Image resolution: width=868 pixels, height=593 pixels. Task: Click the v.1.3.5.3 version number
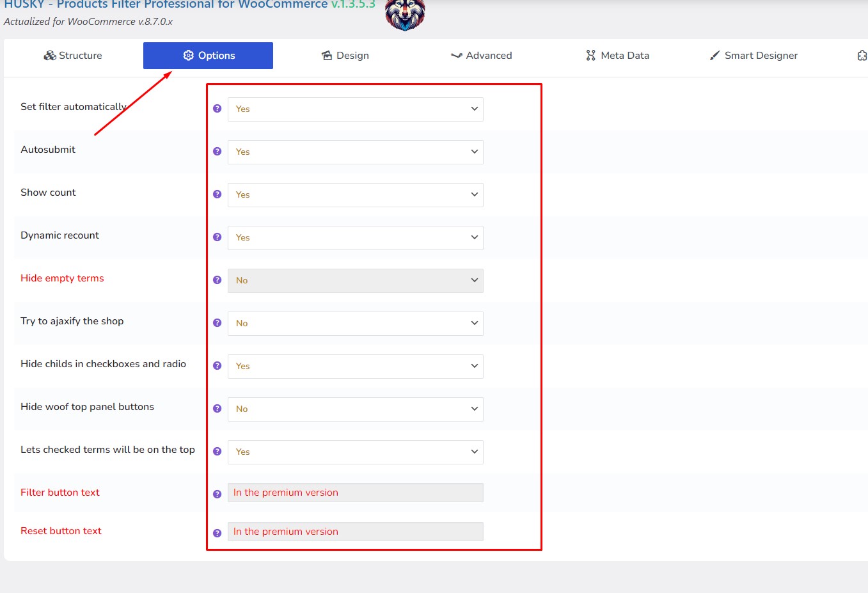353,4
